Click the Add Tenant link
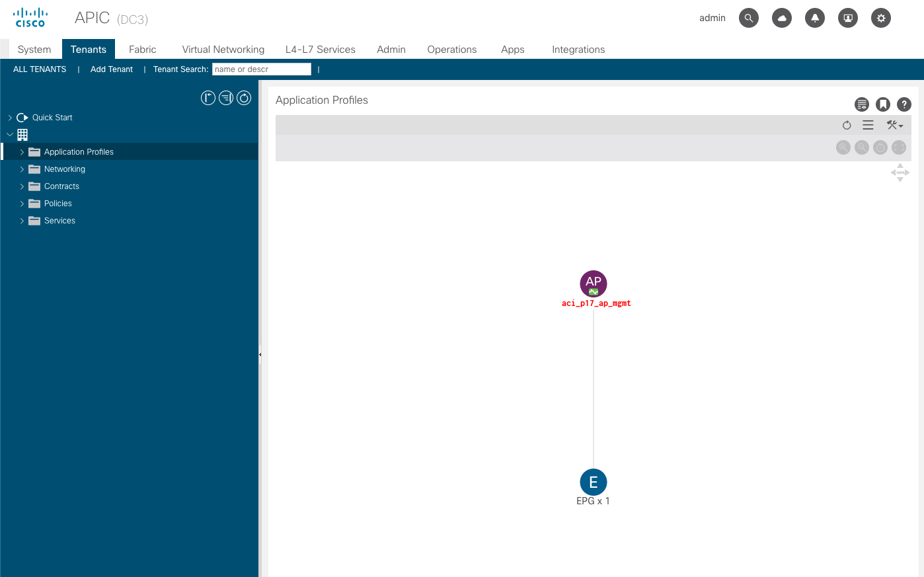The height and width of the screenshot is (577, 924). (x=111, y=69)
